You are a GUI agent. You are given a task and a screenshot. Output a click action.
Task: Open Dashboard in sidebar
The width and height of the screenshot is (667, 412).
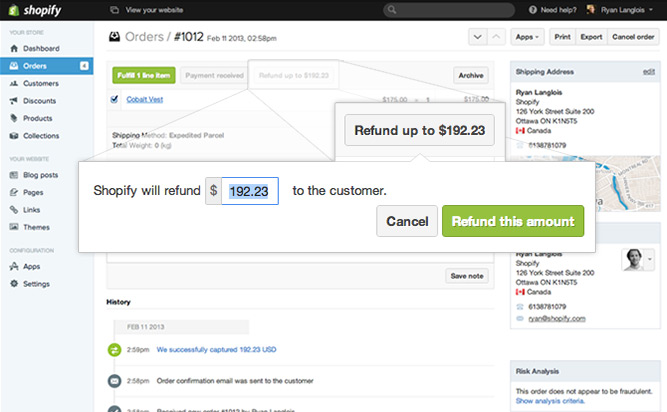41,48
